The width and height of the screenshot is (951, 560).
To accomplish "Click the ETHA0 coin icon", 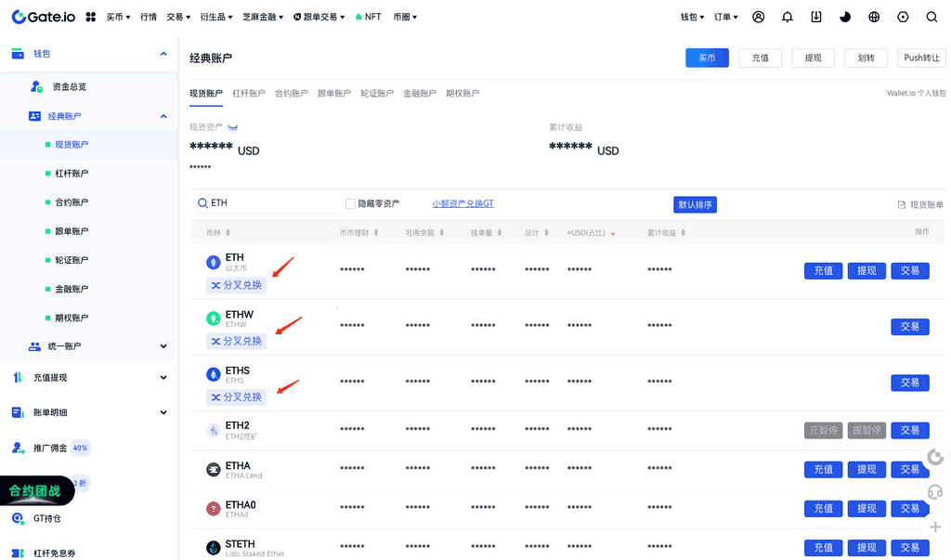I will point(213,508).
